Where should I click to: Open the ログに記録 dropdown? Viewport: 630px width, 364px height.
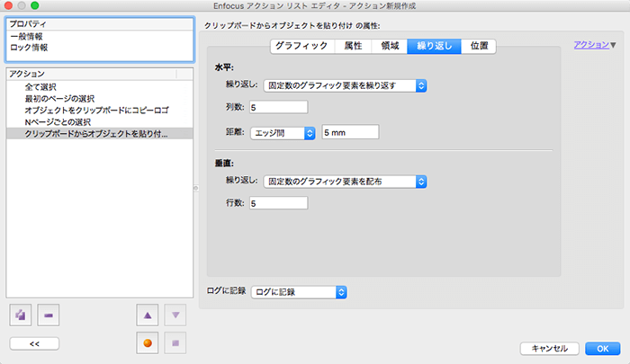299,292
